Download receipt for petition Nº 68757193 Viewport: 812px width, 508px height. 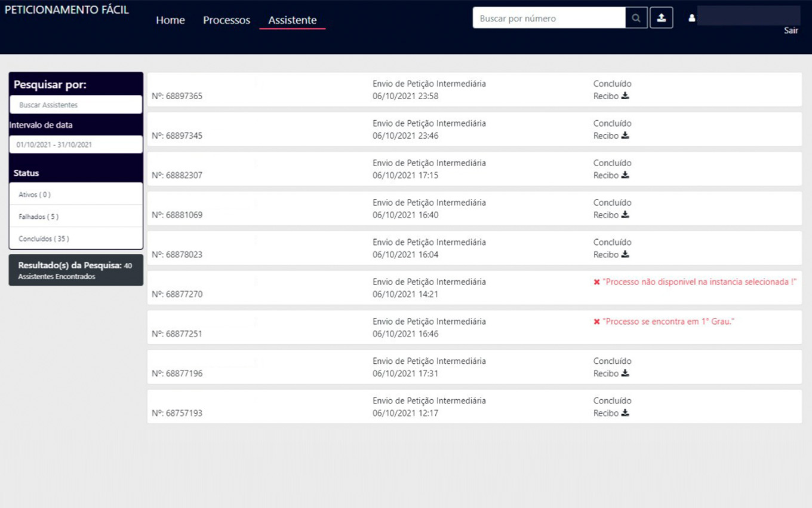pos(625,413)
